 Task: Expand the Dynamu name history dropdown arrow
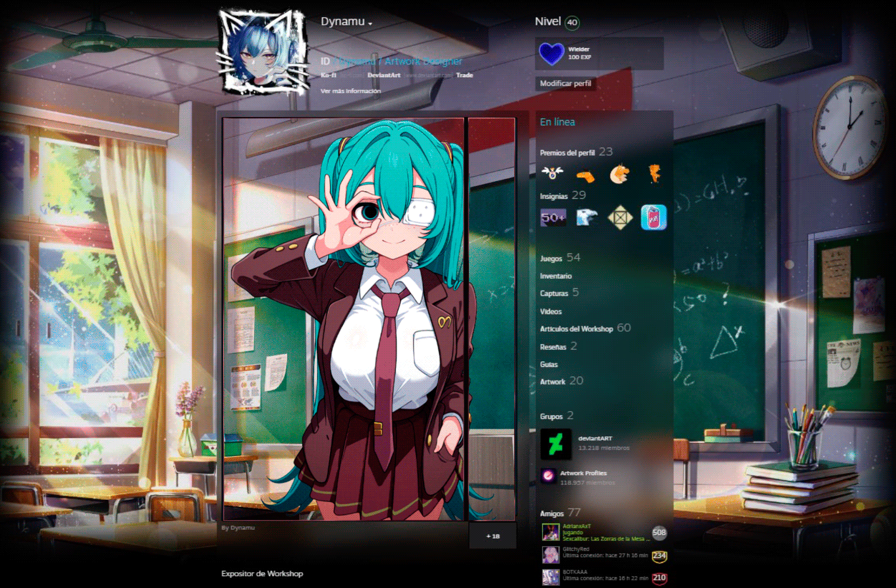(370, 24)
